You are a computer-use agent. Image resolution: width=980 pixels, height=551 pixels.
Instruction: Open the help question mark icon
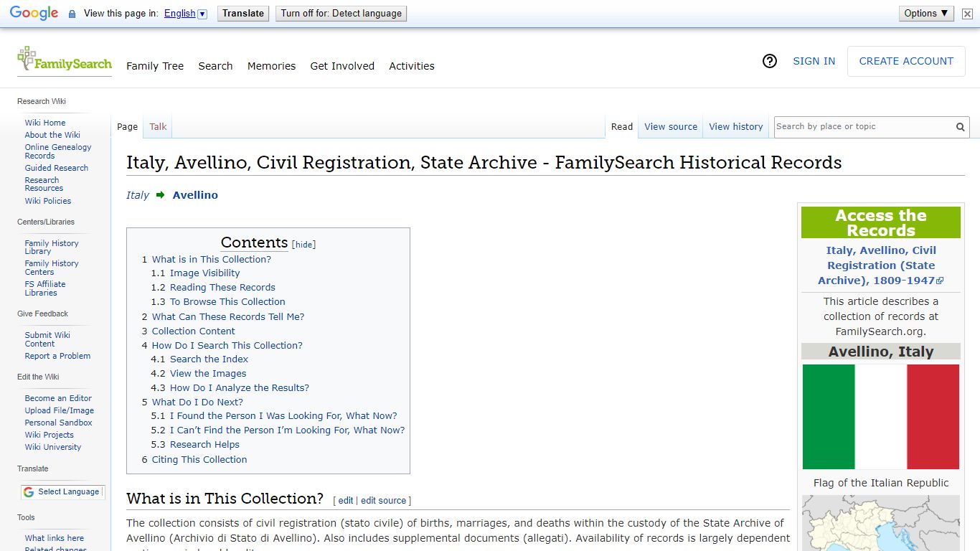coord(770,61)
